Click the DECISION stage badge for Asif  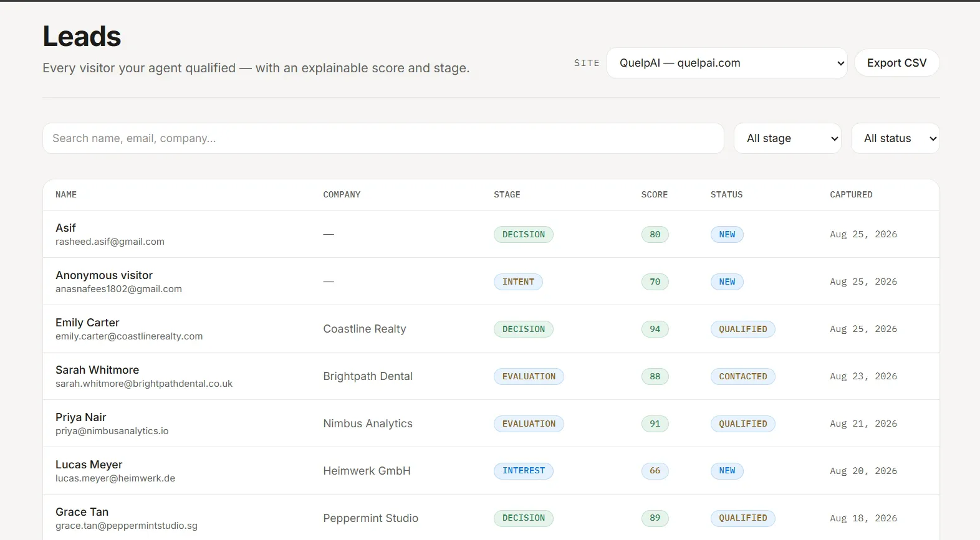click(x=524, y=234)
